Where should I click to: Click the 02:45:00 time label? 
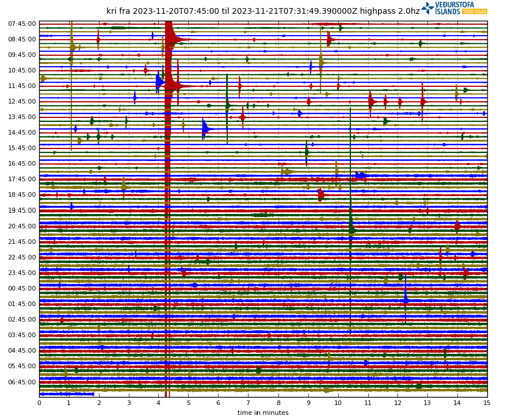coord(22,319)
